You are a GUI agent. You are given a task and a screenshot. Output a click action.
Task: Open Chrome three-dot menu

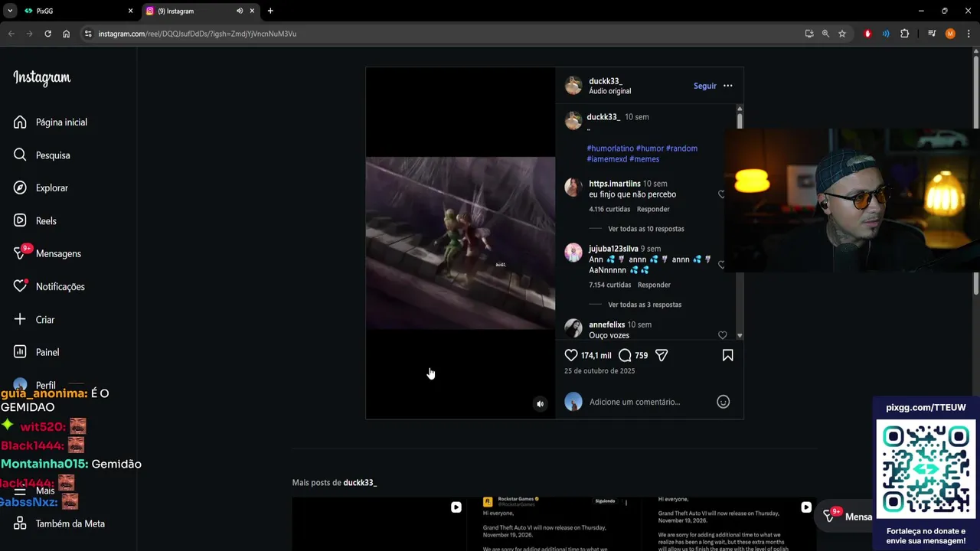(969, 34)
